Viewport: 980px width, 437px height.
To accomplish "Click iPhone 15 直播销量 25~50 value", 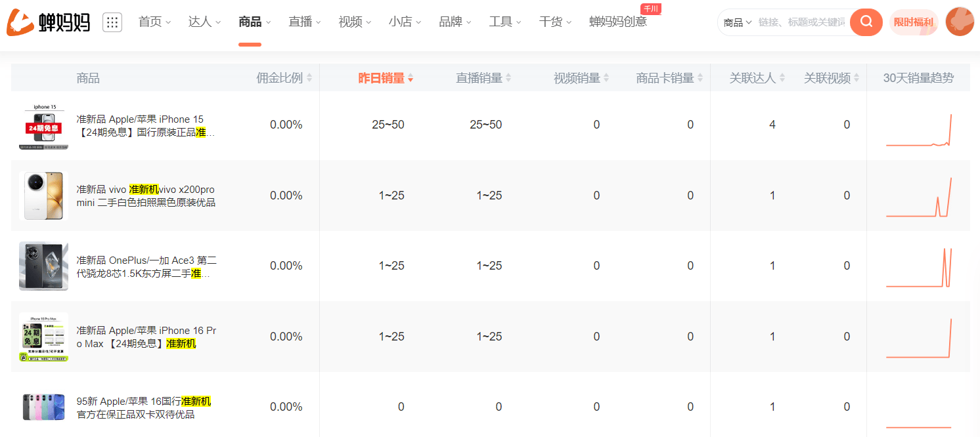I will point(486,125).
